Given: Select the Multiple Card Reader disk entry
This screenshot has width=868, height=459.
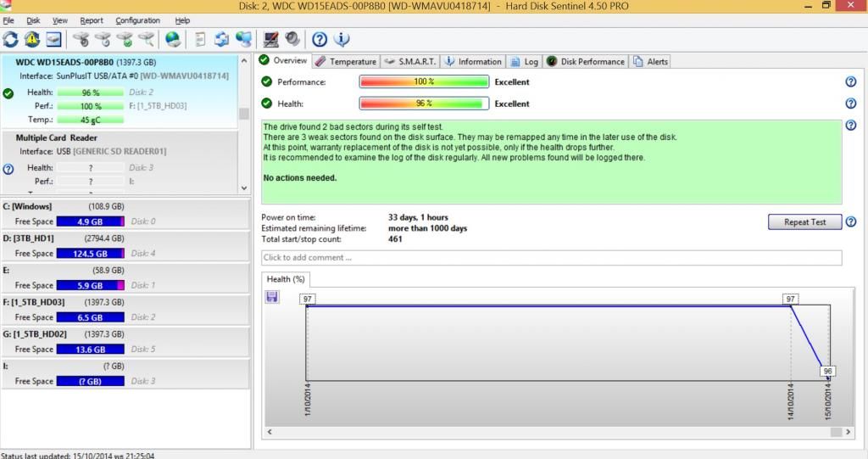Looking at the screenshot, I should click(120, 162).
